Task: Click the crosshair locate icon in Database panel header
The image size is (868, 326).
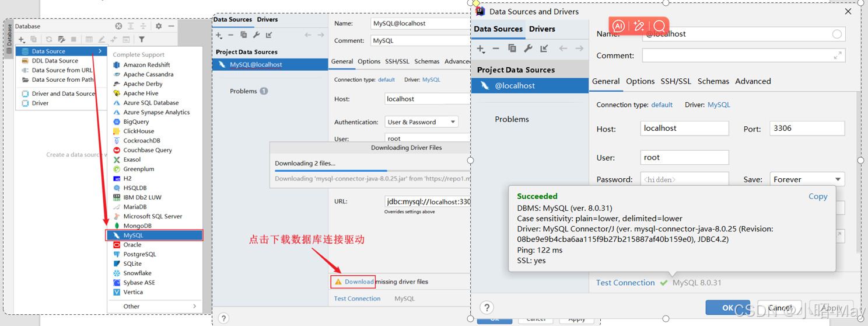Action: (x=118, y=26)
